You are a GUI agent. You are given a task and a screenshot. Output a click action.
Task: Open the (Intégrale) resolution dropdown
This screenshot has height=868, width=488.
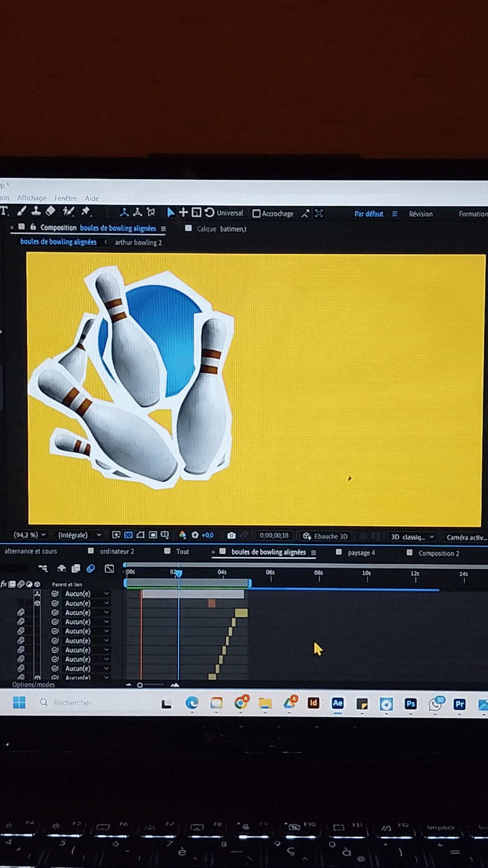80,535
